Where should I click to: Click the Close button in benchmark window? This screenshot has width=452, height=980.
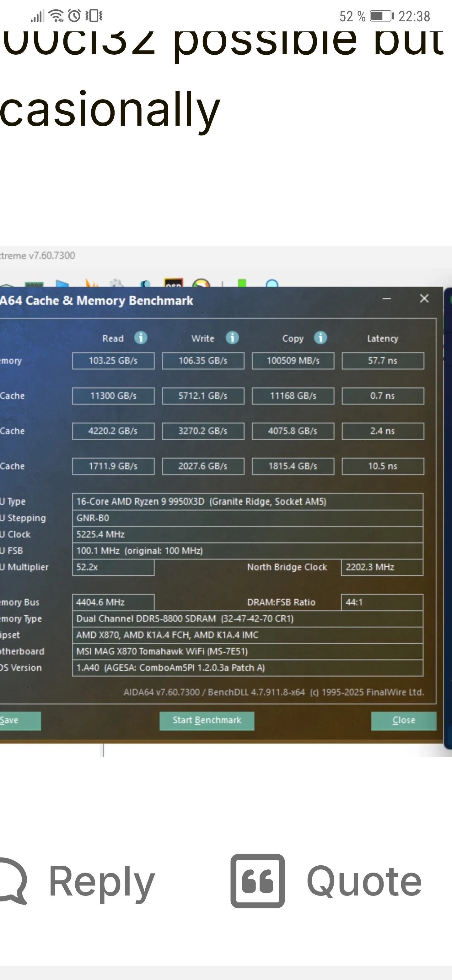(x=404, y=721)
